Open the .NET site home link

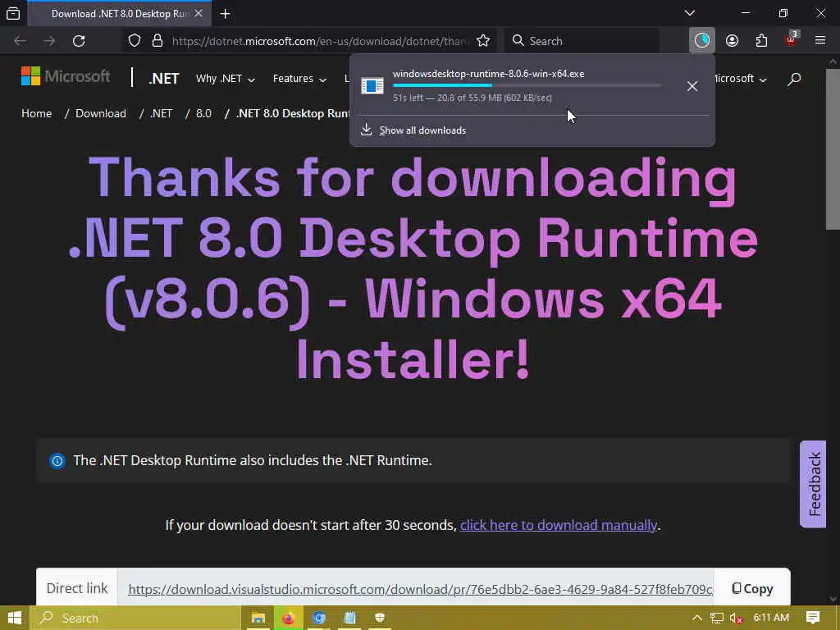tap(164, 79)
